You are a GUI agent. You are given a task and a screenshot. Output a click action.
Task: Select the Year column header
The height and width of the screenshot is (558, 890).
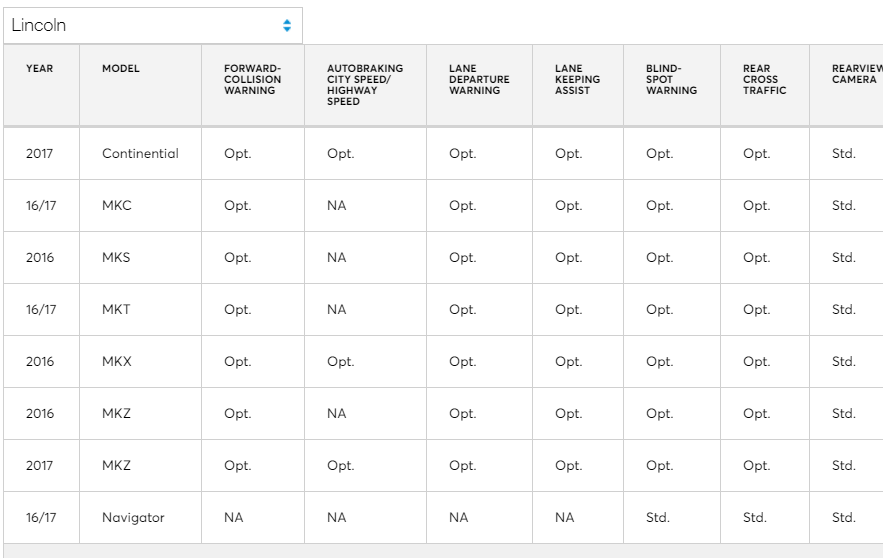[41, 85]
